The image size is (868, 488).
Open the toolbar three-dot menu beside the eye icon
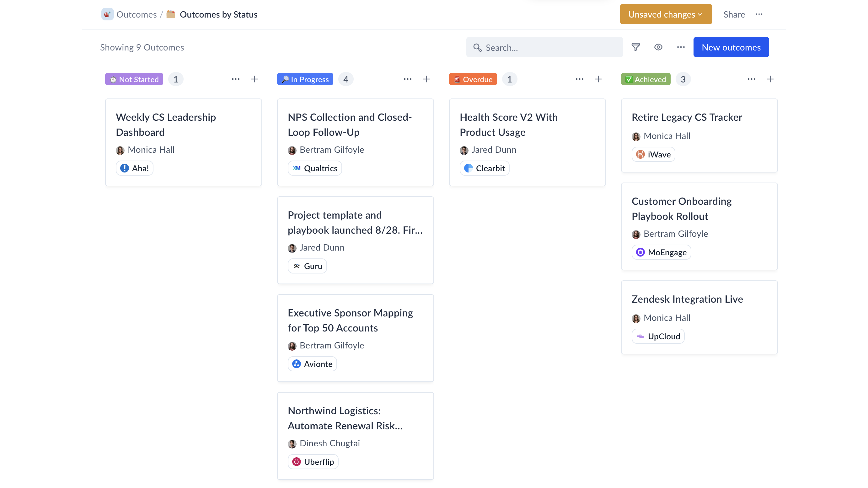[681, 47]
